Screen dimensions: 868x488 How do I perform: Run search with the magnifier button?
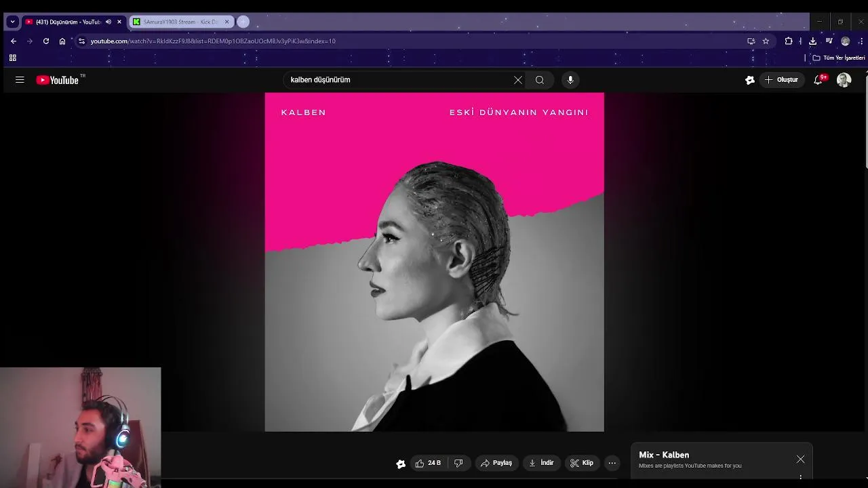[540, 80]
